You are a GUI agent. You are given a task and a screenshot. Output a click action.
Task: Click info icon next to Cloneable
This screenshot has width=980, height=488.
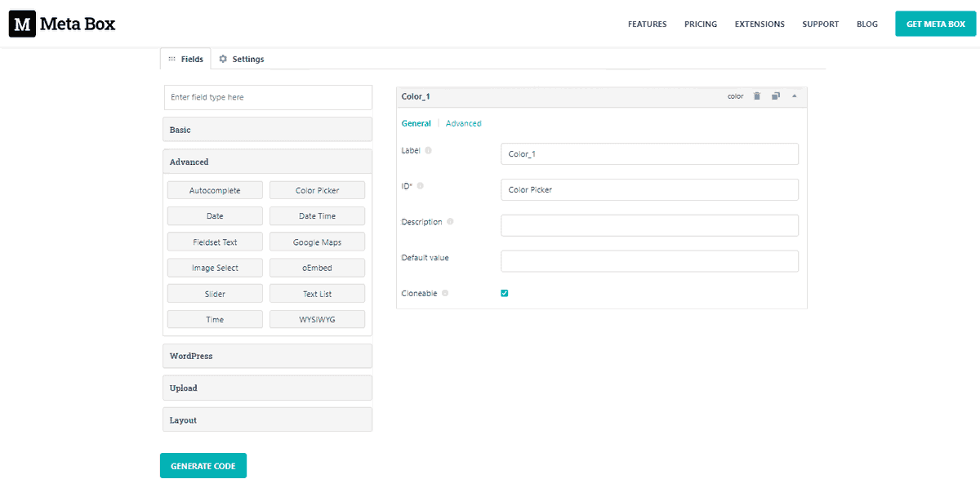click(445, 293)
